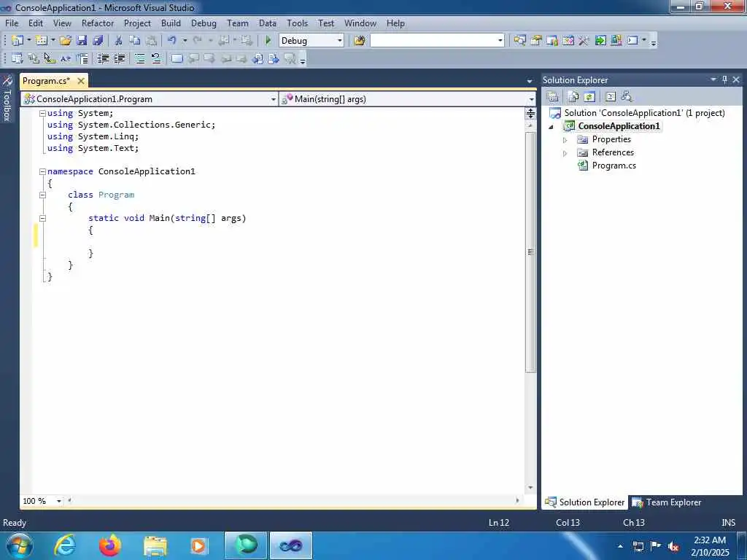Undo the last edit with the Undo icon

point(172,41)
